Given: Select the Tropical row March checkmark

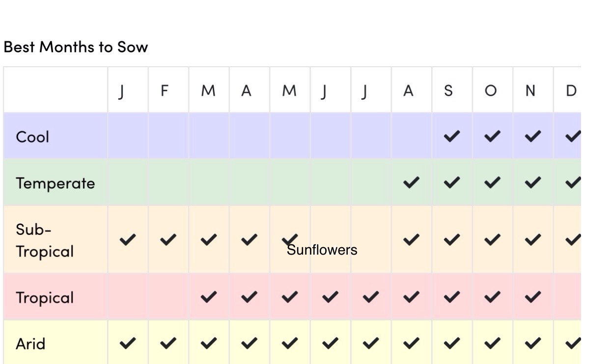Looking at the screenshot, I should pyautogui.click(x=209, y=297).
